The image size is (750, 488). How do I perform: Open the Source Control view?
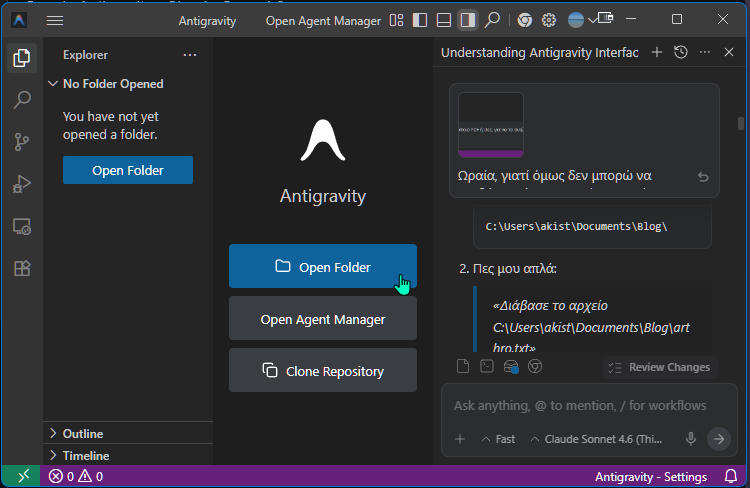click(21, 142)
